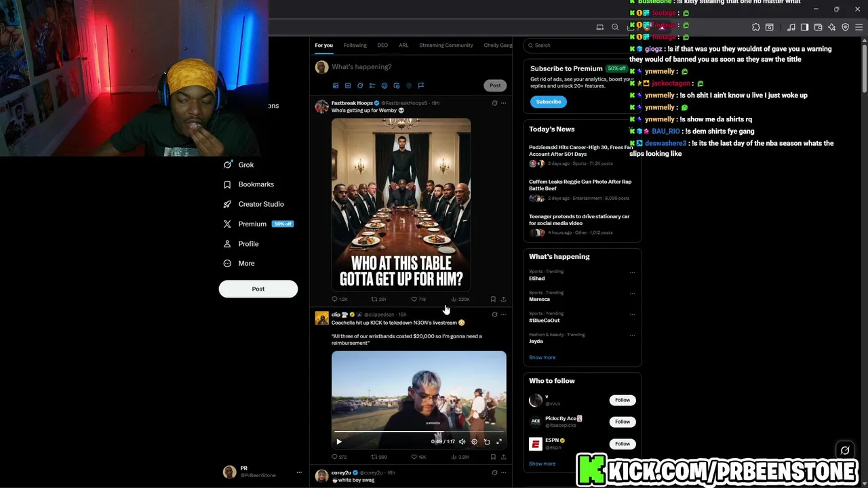Reply to the clip post
The width and height of the screenshot is (868, 488).
tap(339, 457)
